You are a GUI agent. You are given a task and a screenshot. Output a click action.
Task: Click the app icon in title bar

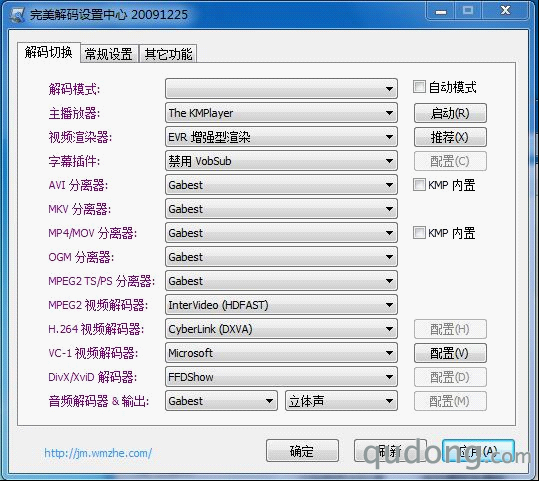click(x=17, y=14)
